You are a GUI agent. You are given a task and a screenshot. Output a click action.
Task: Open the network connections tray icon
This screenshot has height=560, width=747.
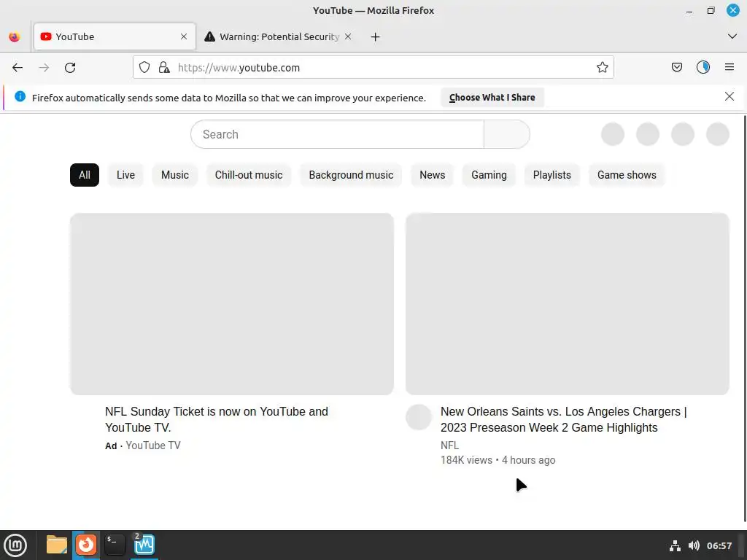click(675, 545)
